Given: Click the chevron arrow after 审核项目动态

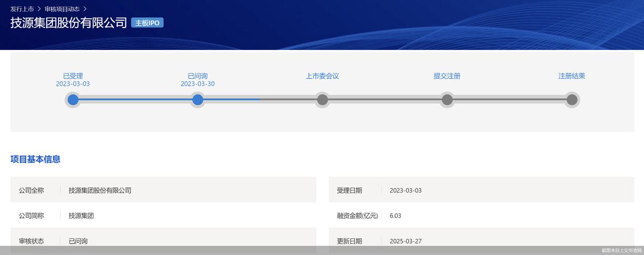Looking at the screenshot, I should (x=85, y=9).
